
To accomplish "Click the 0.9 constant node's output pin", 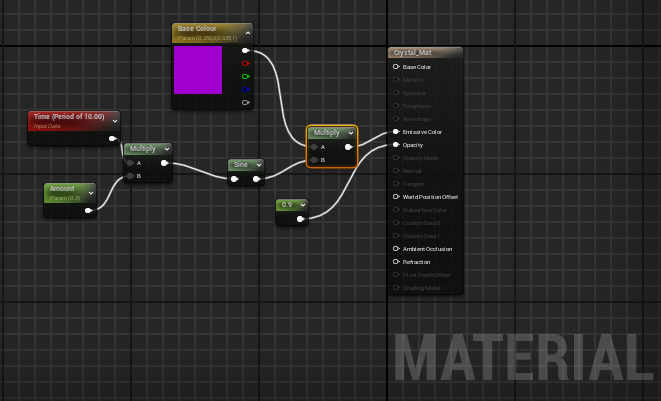I will [x=302, y=218].
